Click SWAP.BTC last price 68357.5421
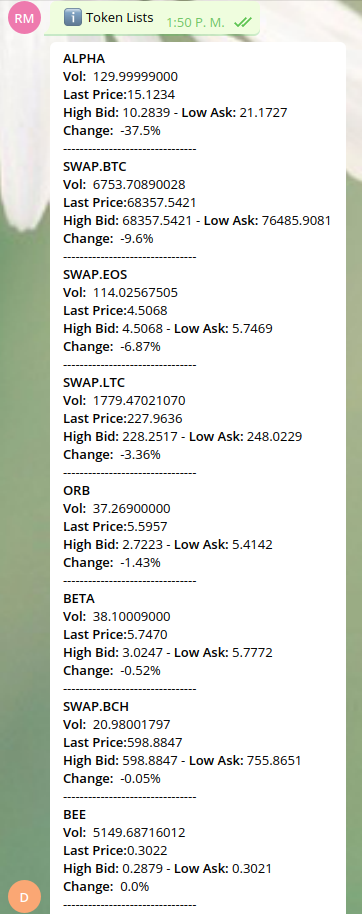362x914 pixels. point(161,203)
